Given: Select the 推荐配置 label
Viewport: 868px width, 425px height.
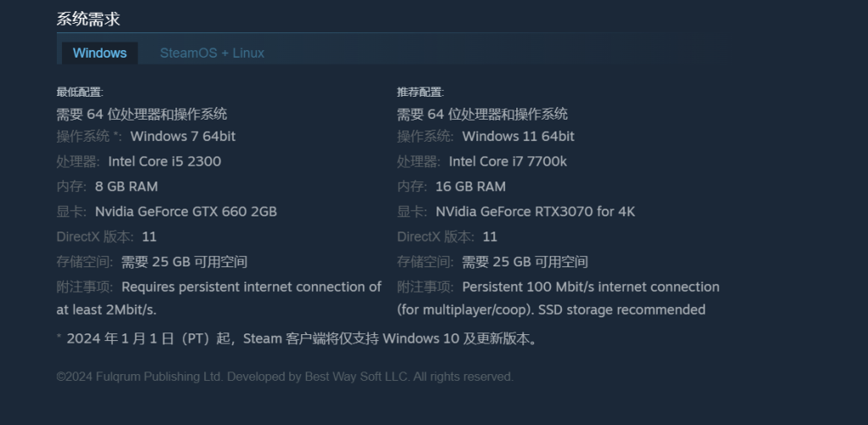Looking at the screenshot, I should click(x=420, y=92).
